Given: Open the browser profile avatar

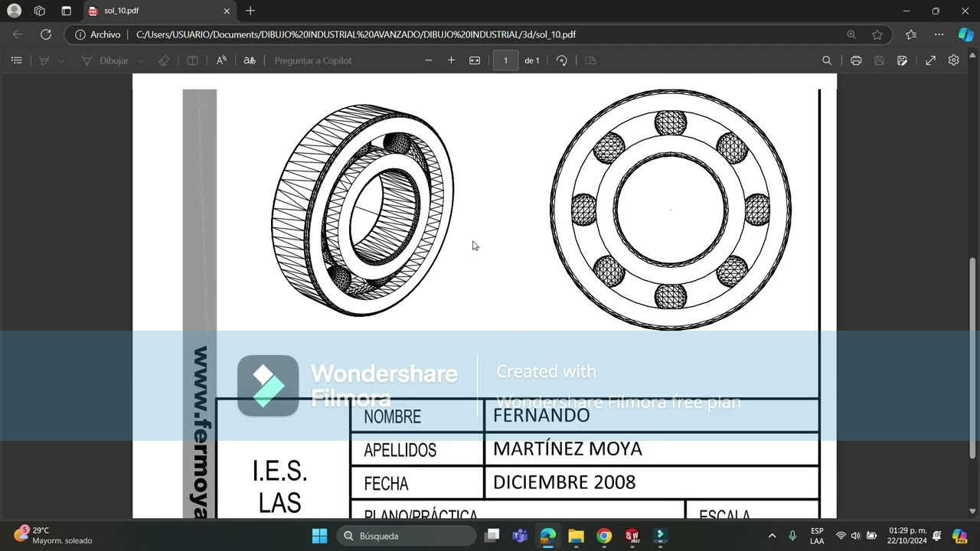Looking at the screenshot, I should pos(15,11).
